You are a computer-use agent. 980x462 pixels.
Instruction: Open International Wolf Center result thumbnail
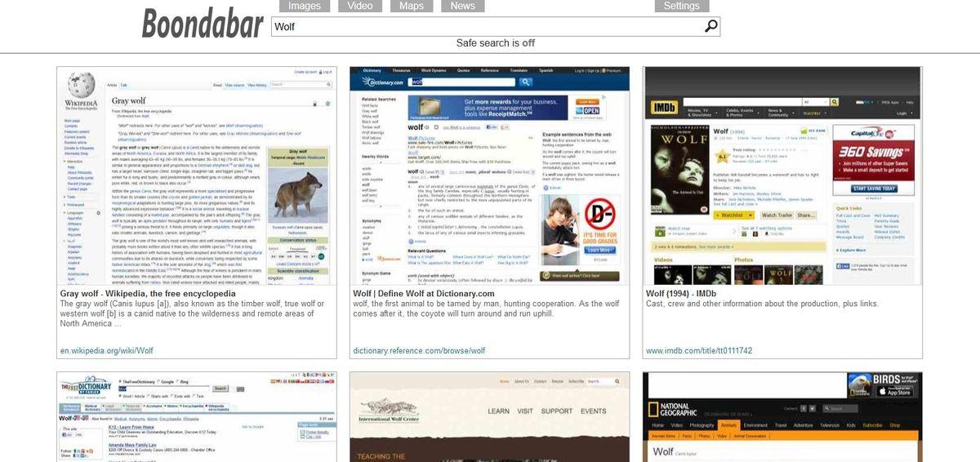pyautogui.click(x=490, y=417)
